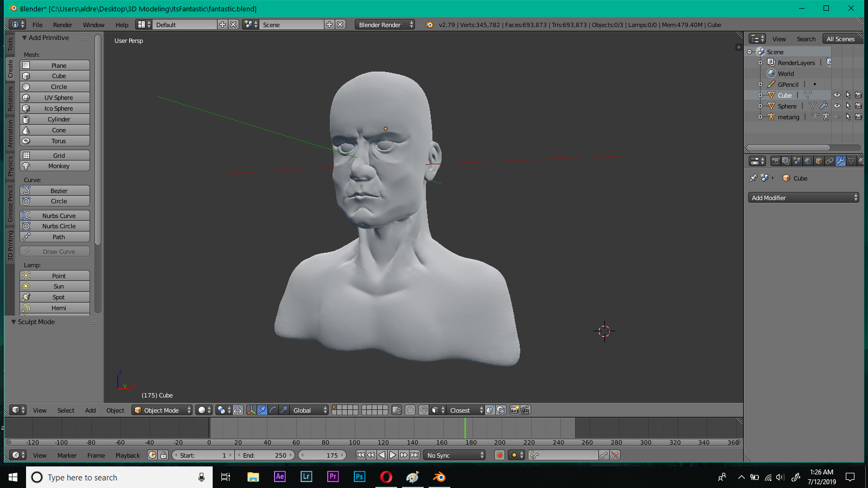
Task: Click the outliner horizontal scrollbar
Action: 788,147
